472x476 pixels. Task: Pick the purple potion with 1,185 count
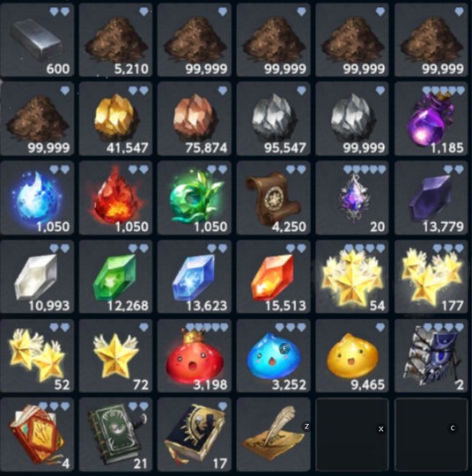431,118
